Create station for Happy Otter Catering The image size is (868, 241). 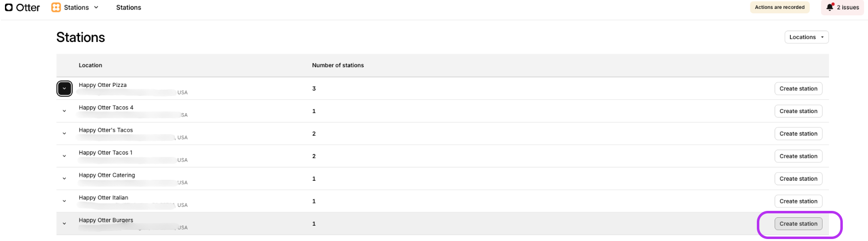tap(798, 179)
